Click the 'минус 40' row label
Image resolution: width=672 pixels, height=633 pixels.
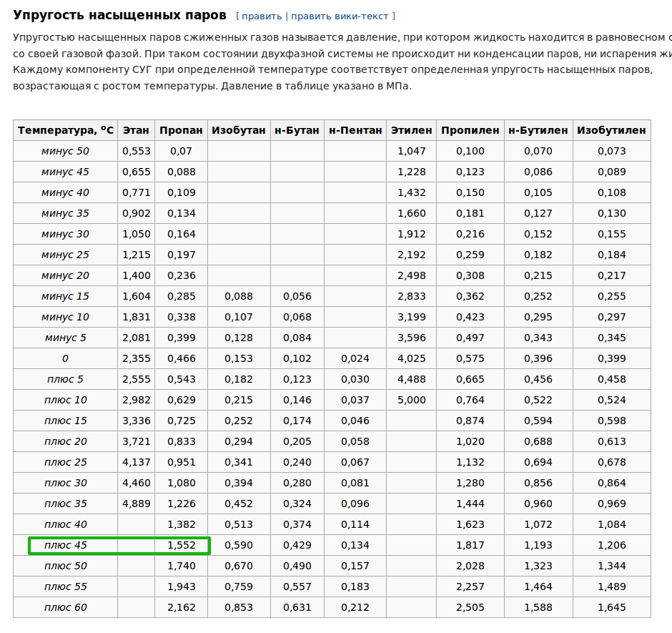tap(65, 192)
